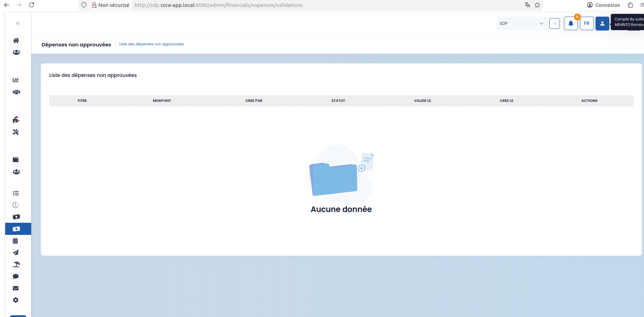Viewport: 644px width, 317px height.
Task: Open the home dashboard icon in sidebar
Action: [16, 41]
